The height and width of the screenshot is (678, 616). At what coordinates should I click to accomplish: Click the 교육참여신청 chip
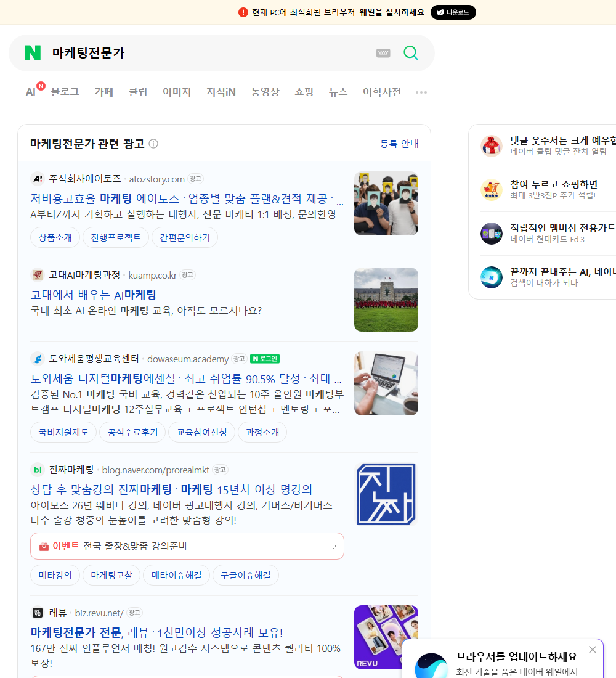pyautogui.click(x=201, y=432)
